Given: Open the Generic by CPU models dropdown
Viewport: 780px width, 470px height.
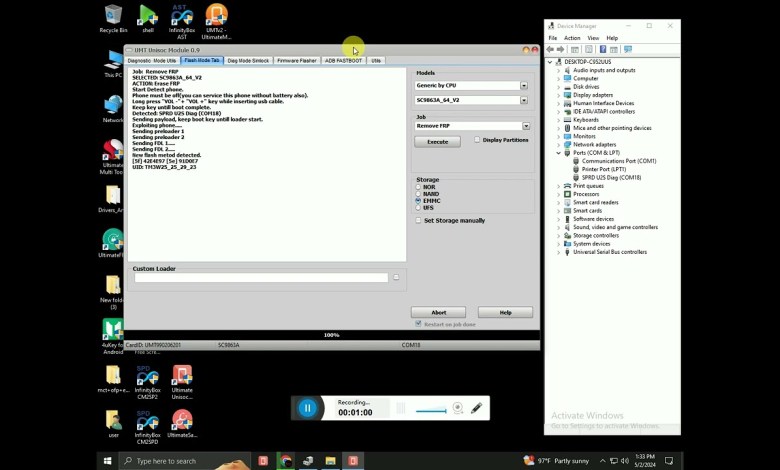Looking at the screenshot, I should pos(524,86).
